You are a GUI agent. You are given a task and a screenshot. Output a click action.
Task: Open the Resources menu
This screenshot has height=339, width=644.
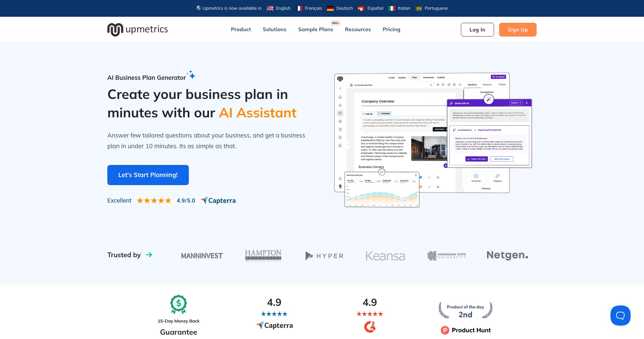(x=358, y=30)
